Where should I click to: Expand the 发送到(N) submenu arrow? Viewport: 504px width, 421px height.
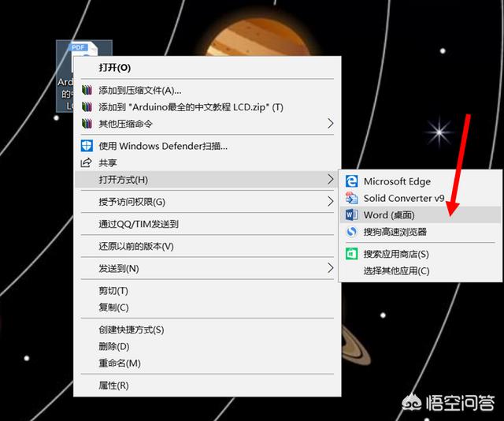pyautogui.click(x=331, y=268)
